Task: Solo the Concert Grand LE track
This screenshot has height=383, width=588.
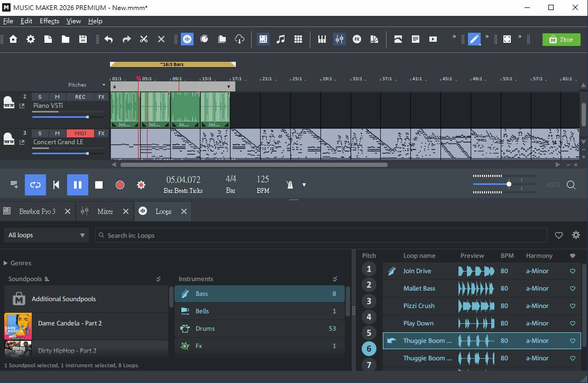Action: (40, 134)
